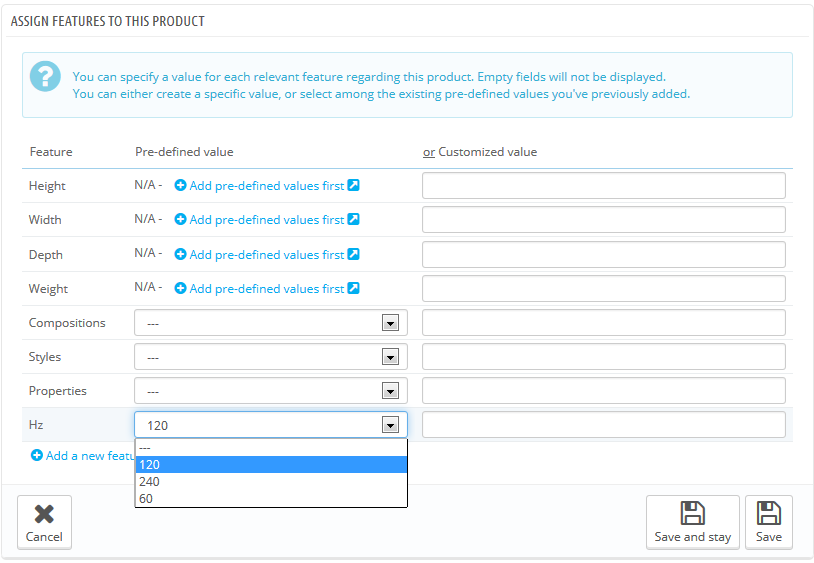Viewport: 814px width, 563px height.
Task: Click plus icon beside Add a new feature
Action: coord(37,455)
